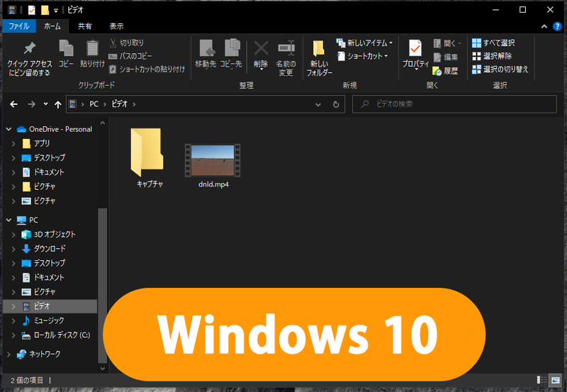Select 切り取り (Cut) in clipboard group

127,43
